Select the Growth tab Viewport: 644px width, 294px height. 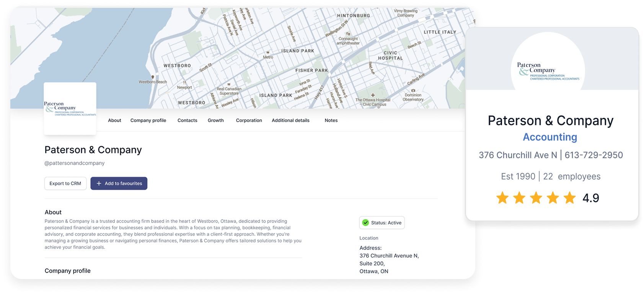coord(216,120)
